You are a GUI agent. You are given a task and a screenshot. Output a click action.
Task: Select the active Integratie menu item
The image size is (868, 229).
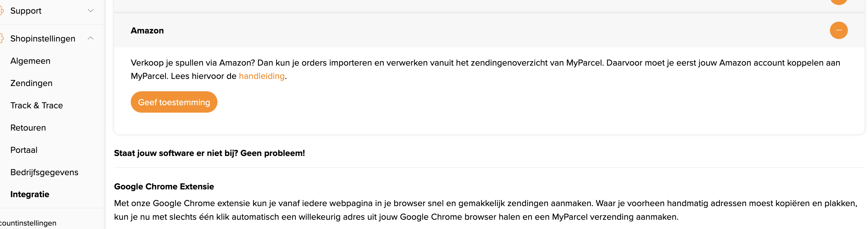point(30,194)
